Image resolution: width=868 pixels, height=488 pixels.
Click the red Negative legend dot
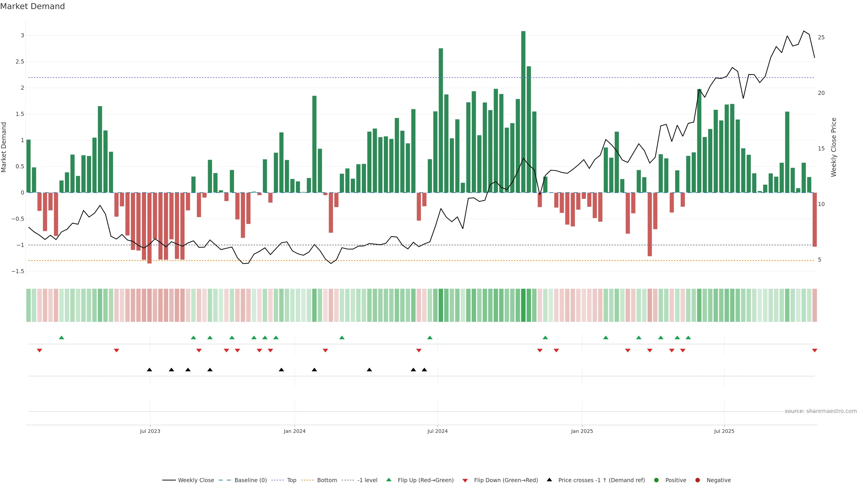pos(698,480)
